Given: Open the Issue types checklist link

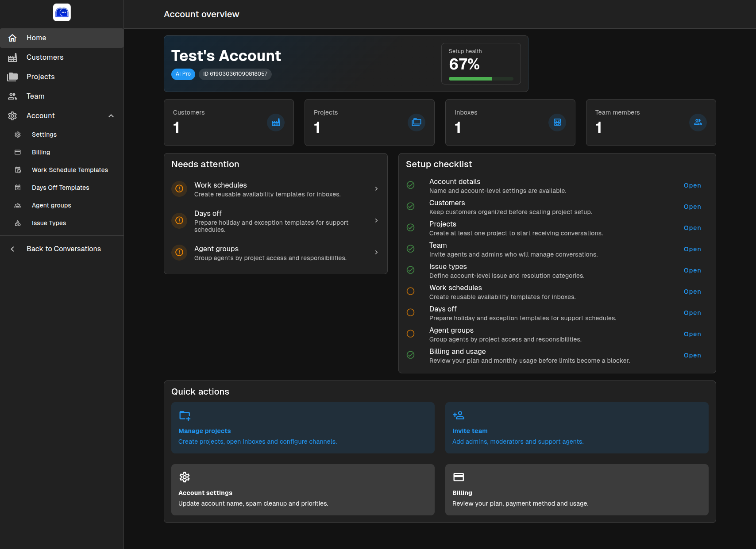Looking at the screenshot, I should [692, 271].
